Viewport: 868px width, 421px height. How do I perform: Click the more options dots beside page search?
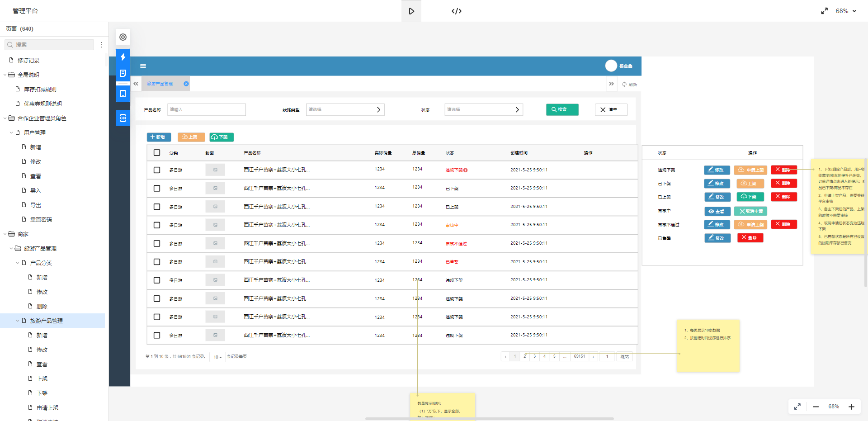pos(101,45)
